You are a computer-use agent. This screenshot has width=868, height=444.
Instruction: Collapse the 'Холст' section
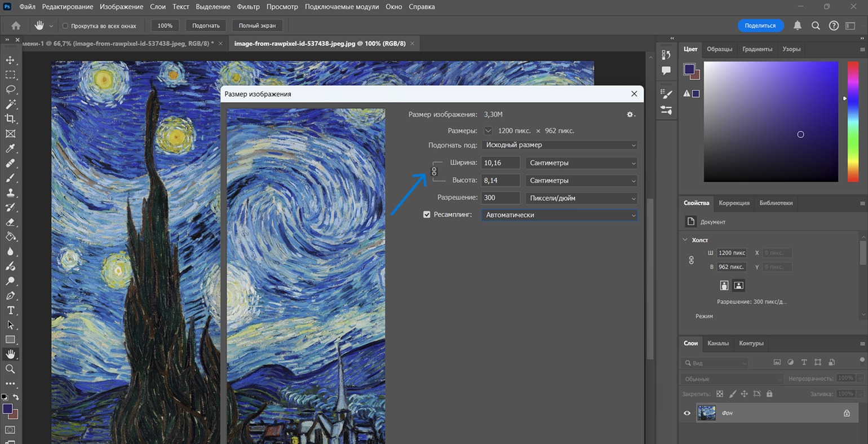[x=685, y=240]
